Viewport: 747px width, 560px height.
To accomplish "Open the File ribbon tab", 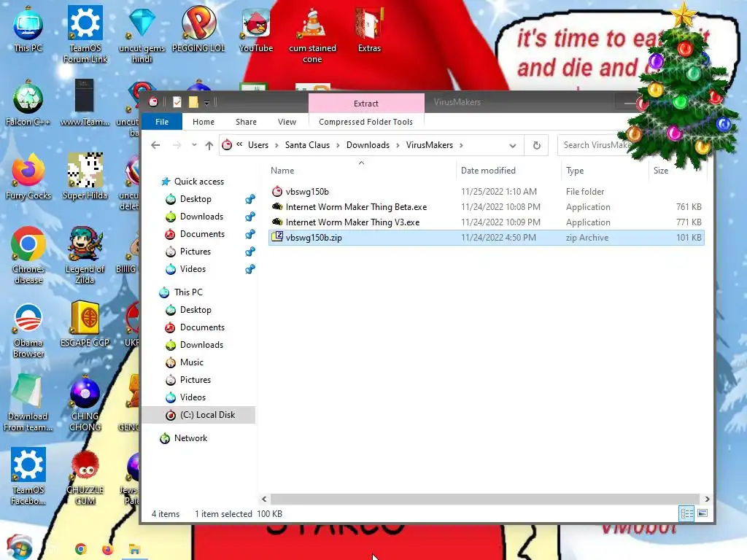I will tap(162, 122).
